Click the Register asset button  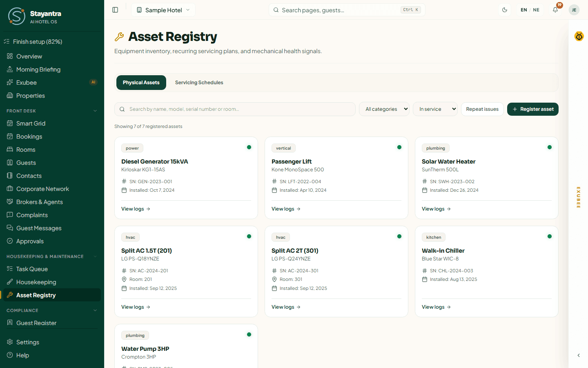(x=533, y=109)
